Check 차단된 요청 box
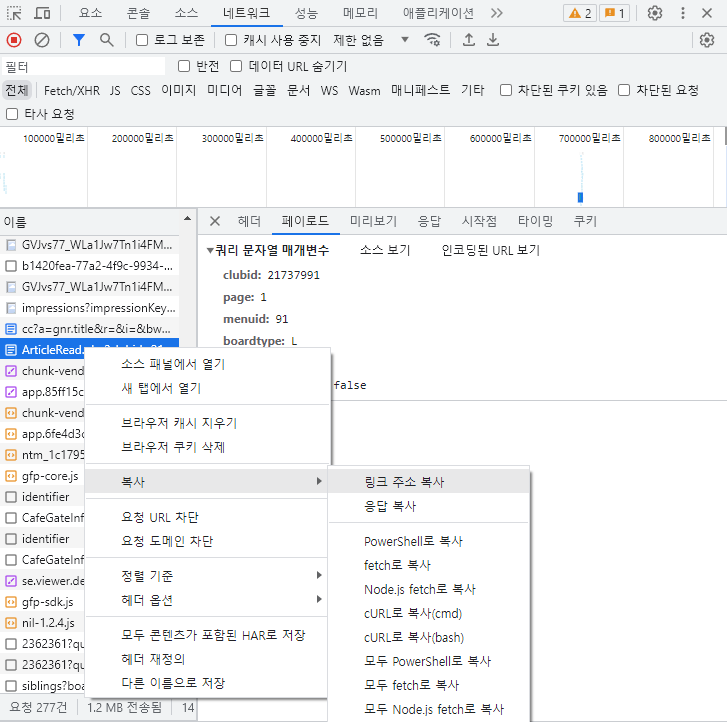The width and height of the screenshot is (727, 722). point(624,90)
